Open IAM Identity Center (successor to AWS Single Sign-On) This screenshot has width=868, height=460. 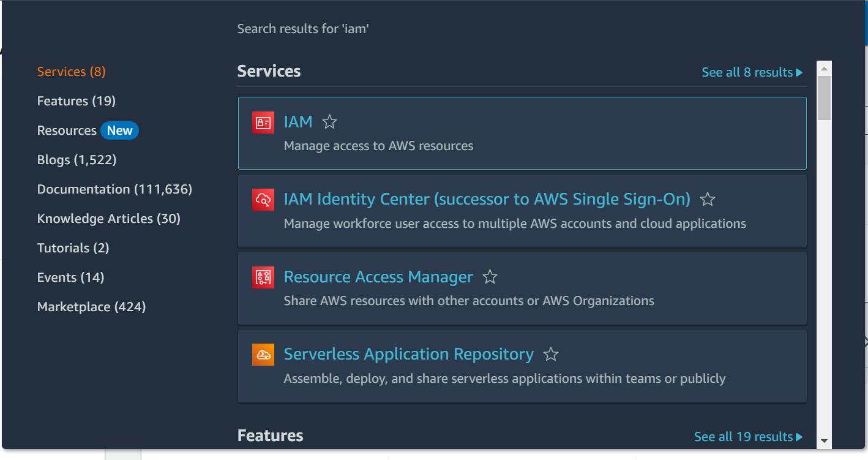(x=487, y=199)
